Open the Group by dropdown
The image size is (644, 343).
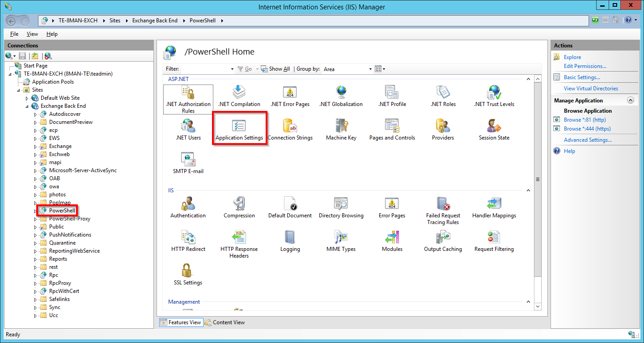click(x=370, y=69)
